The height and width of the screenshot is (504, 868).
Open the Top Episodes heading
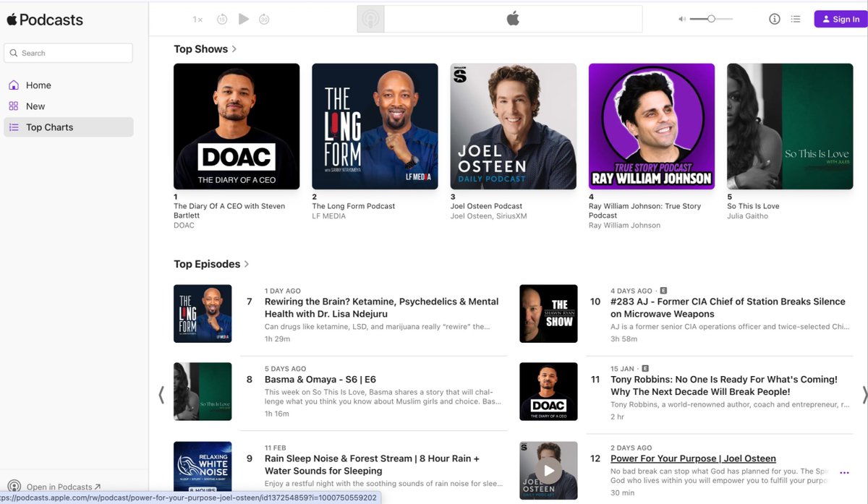[x=207, y=264]
